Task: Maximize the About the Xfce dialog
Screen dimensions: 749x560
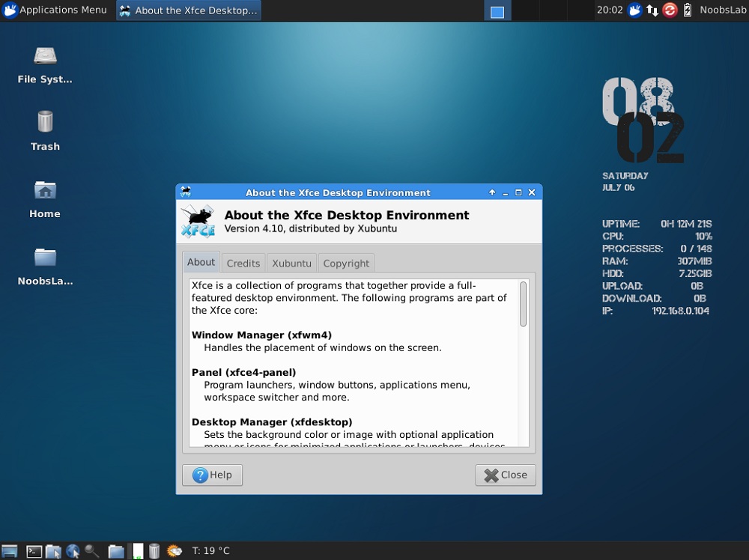Action: [x=518, y=192]
